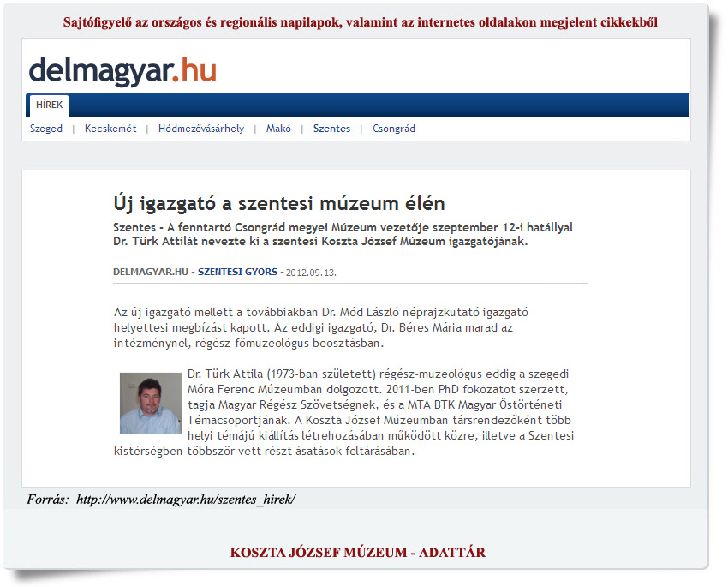Go to the Csongrád link
The image size is (728, 587).
(394, 129)
